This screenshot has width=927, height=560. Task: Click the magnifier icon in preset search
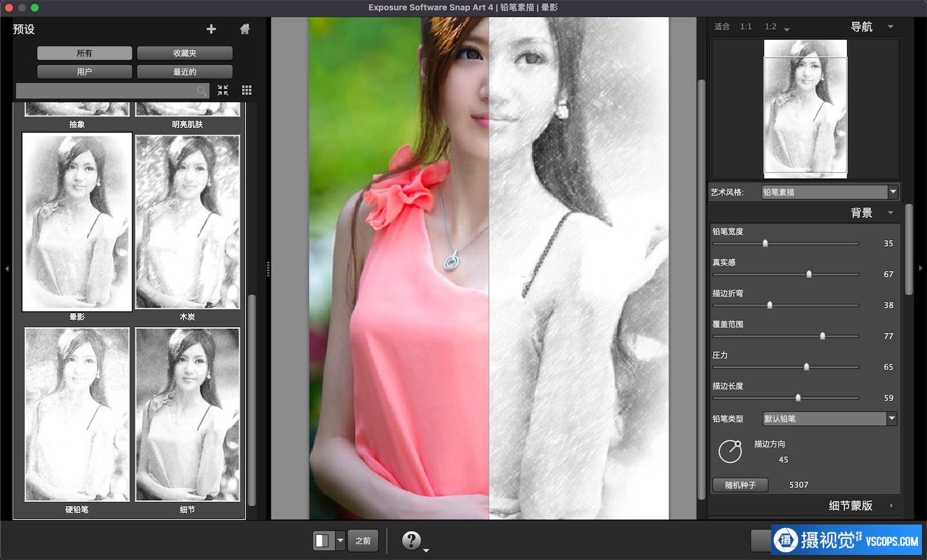point(202,91)
